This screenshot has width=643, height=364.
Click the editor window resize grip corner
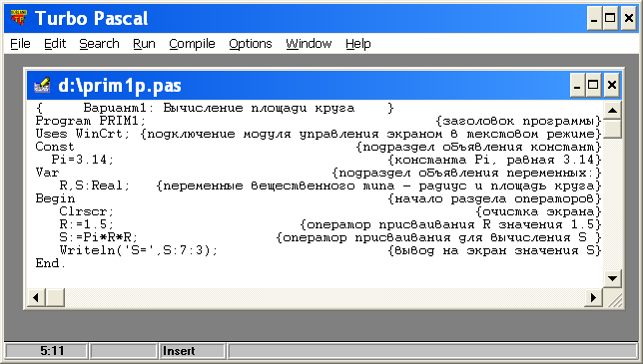(614, 299)
